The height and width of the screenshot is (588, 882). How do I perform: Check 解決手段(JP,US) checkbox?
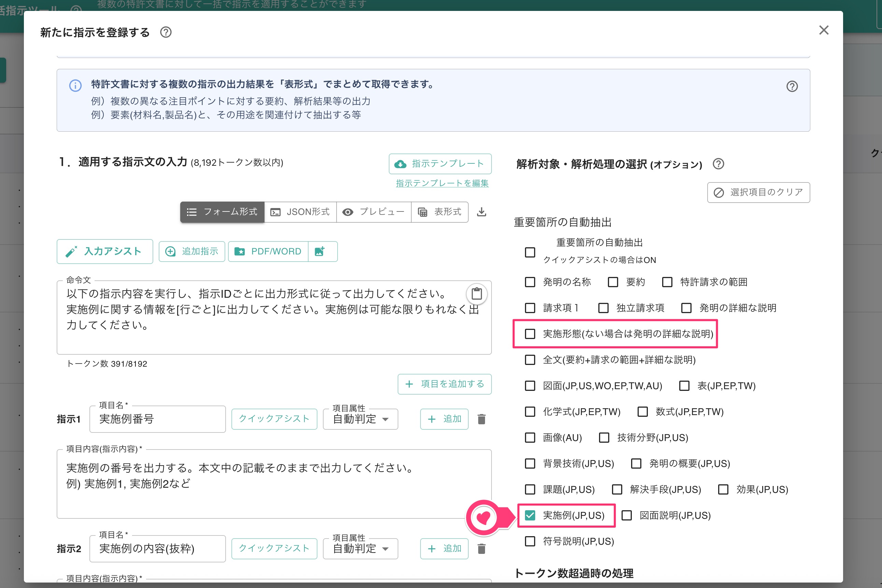point(617,489)
